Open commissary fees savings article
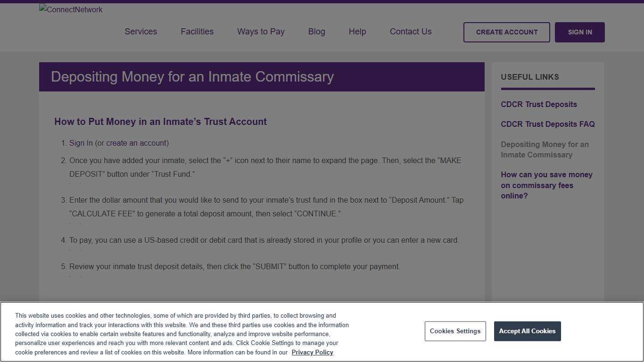This screenshot has height=362, width=644. pyautogui.click(x=546, y=185)
